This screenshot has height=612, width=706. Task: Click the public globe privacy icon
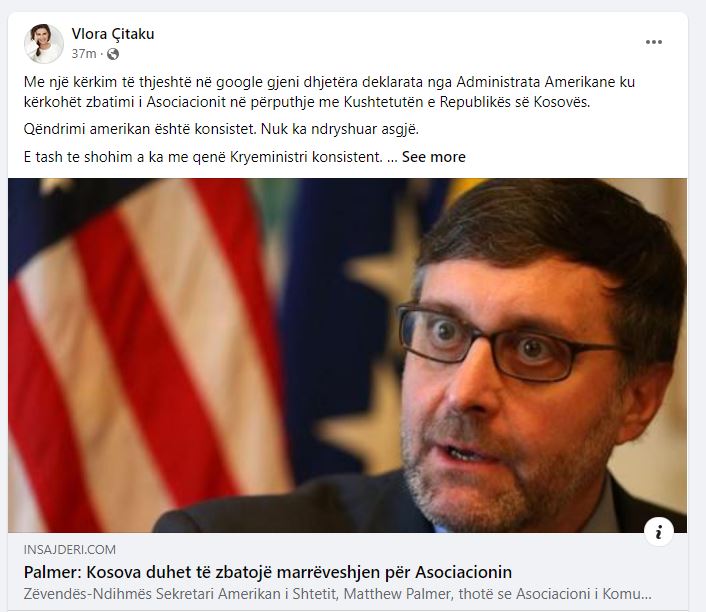point(113,54)
